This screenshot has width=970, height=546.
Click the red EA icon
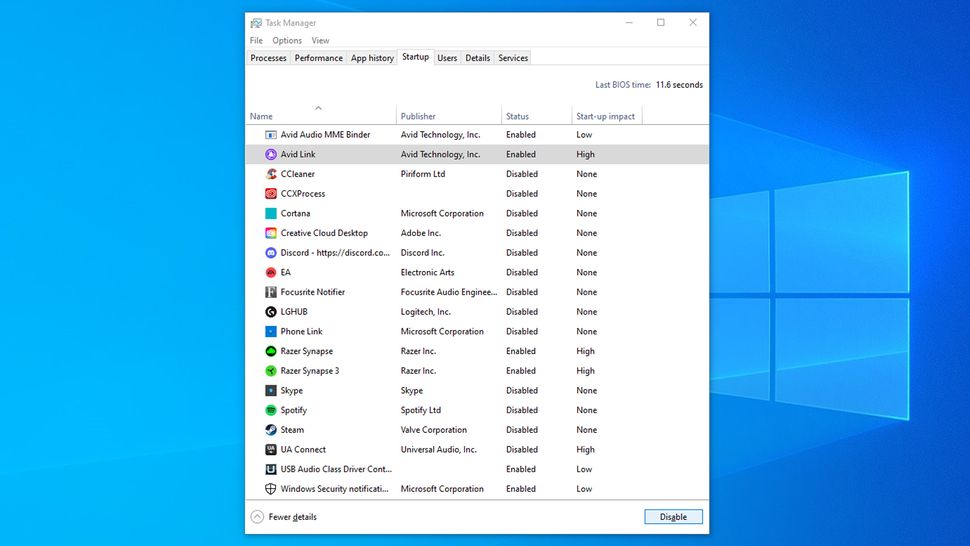pyautogui.click(x=270, y=272)
